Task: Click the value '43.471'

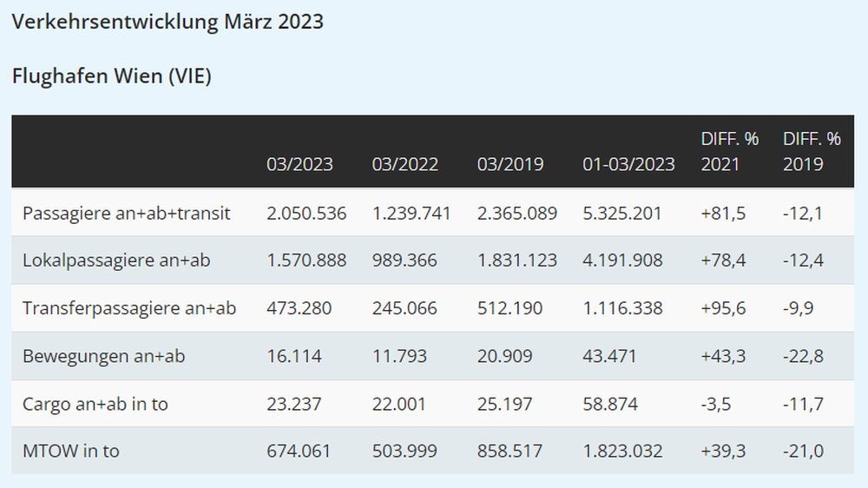Action: [x=609, y=356]
